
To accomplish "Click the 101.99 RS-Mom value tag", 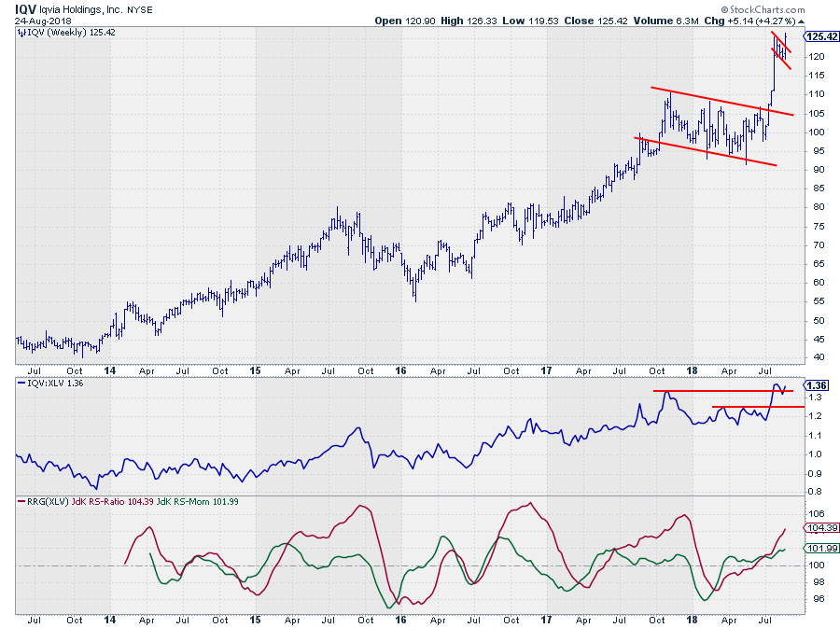I will tap(821, 549).
